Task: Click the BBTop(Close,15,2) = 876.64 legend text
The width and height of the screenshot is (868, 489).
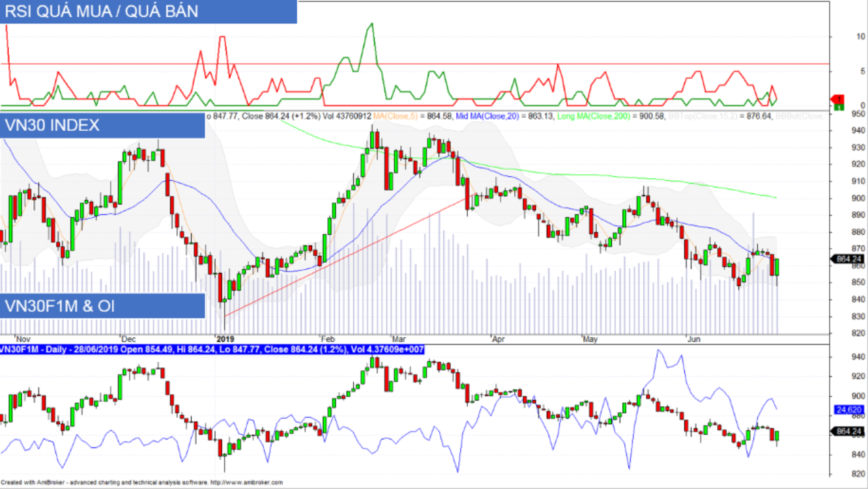Action: (721, 117)
